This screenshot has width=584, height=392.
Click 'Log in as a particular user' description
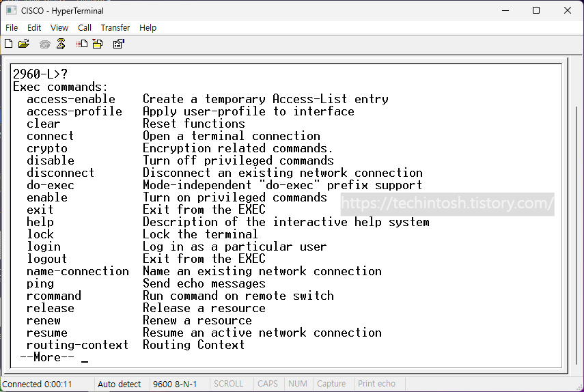[x=235, y=247]
